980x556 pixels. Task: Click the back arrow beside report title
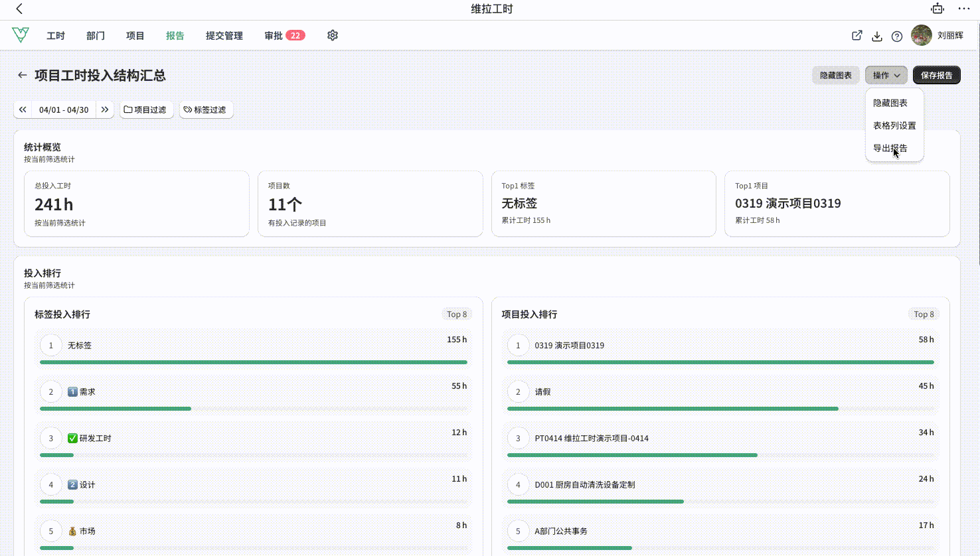pyautogui.click(x=23, y=75)
